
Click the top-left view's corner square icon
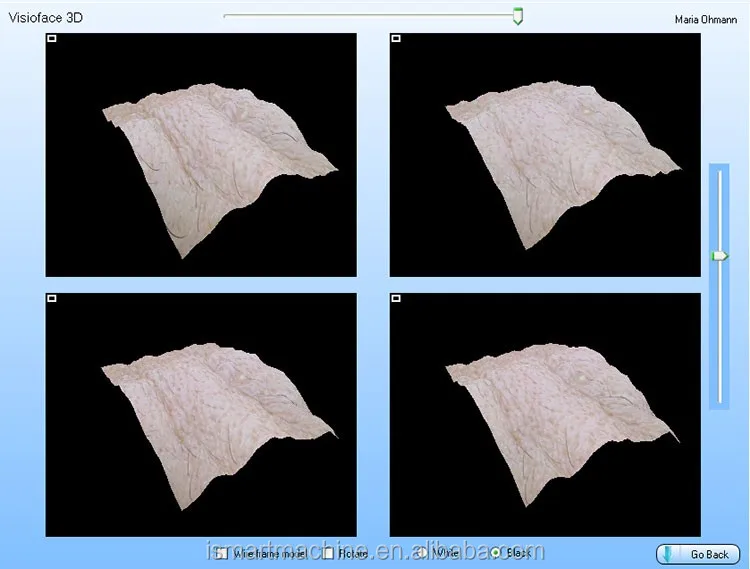52,39
